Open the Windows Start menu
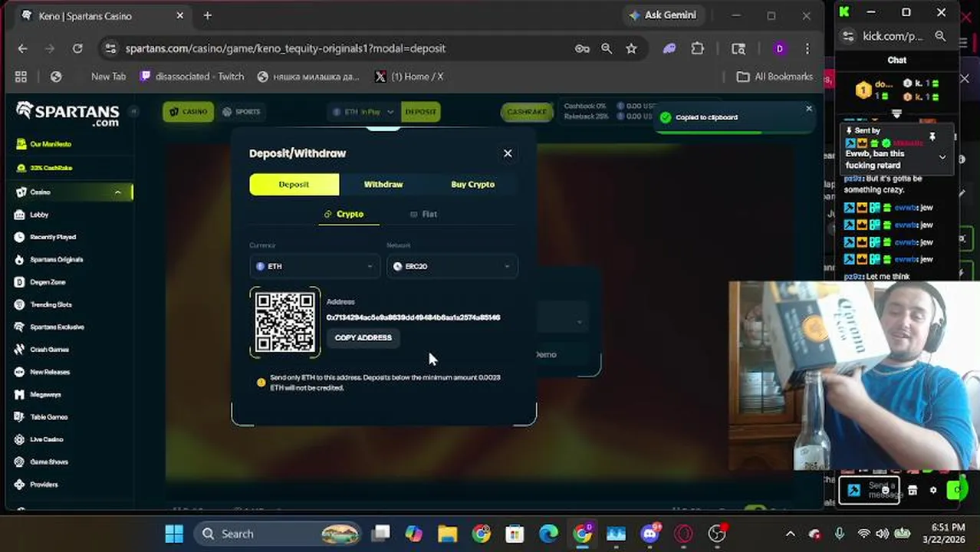 click(x=174, y=534)
